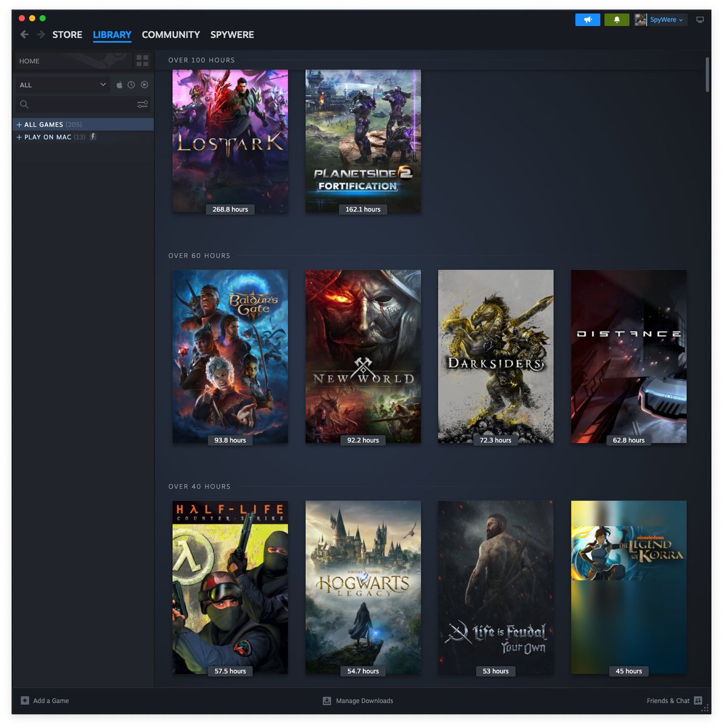Open the COMMUNITY tab
Image resolution: width=723 pixels, height=728 pixels.
point(171,35)
